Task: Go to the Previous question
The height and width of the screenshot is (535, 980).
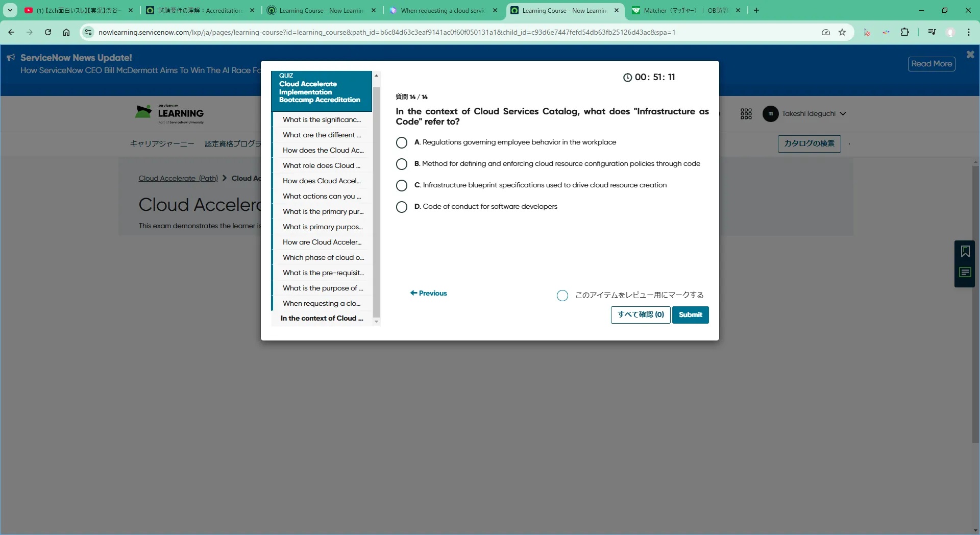Action: [429, 293]
